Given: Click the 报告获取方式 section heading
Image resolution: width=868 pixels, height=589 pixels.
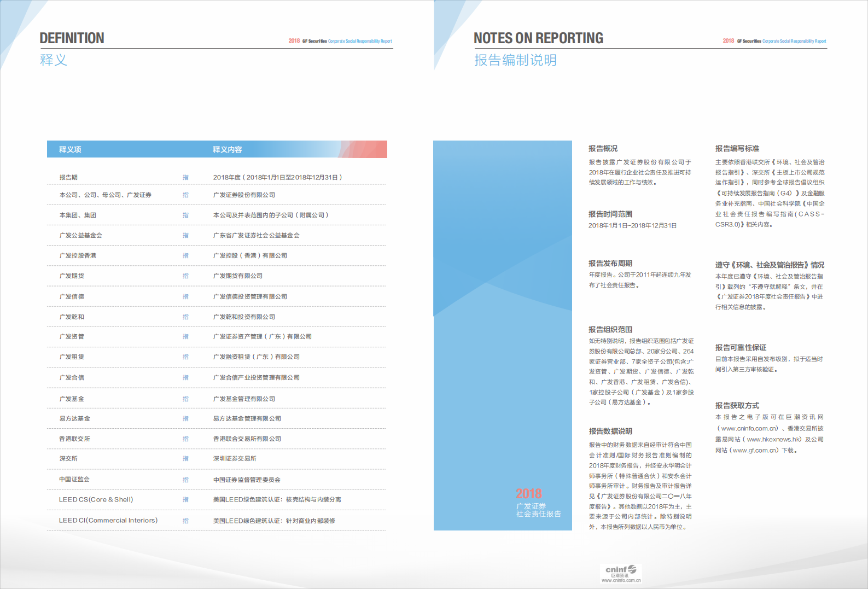Looking at the screenshot, I should click(x=737, y=405).
